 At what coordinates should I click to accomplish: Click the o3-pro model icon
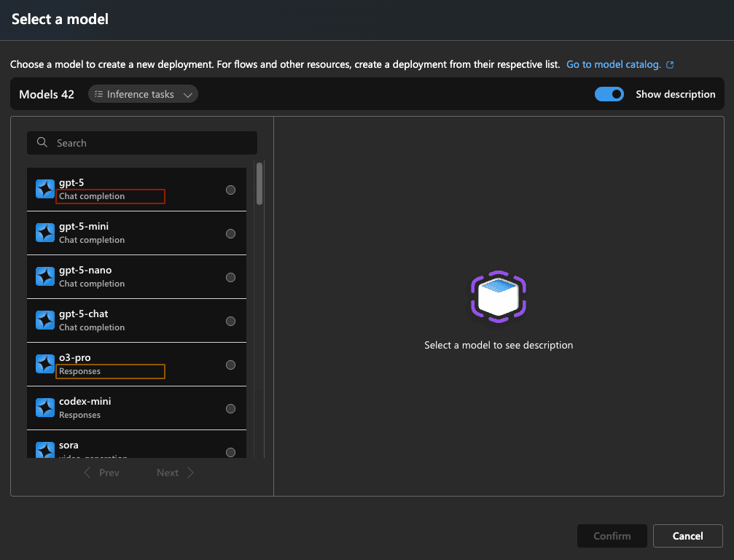45,364
